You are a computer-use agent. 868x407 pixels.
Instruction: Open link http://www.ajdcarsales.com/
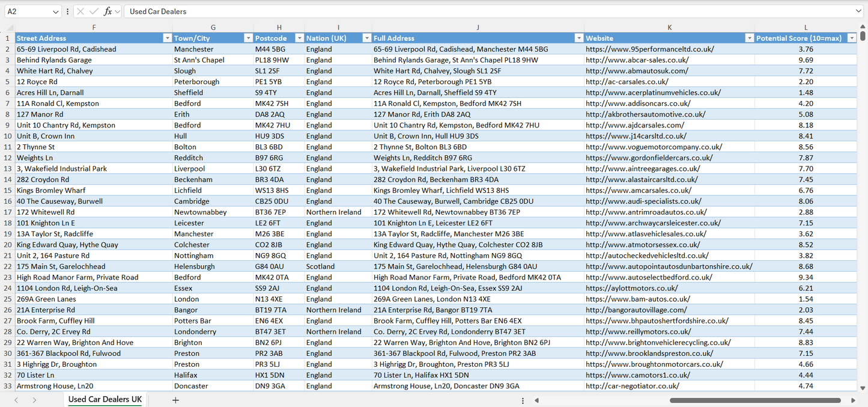coord(635,126)
